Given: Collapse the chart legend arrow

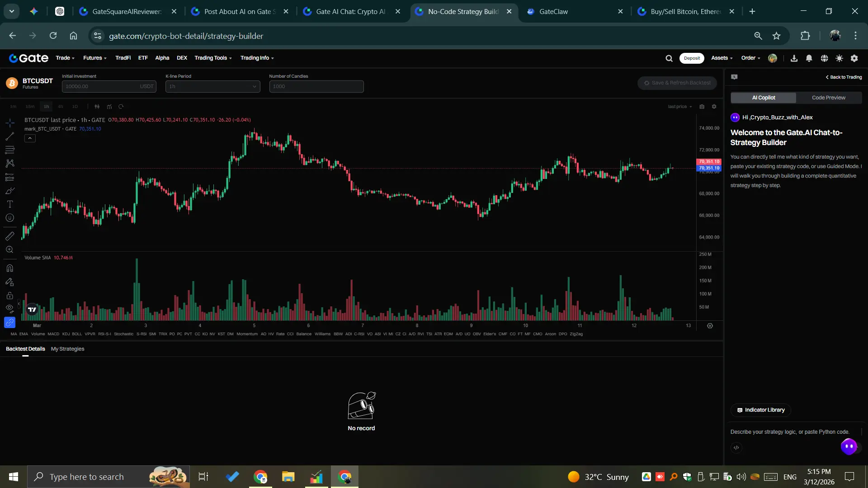Looking at the screenshot, I should coord(30,138).
